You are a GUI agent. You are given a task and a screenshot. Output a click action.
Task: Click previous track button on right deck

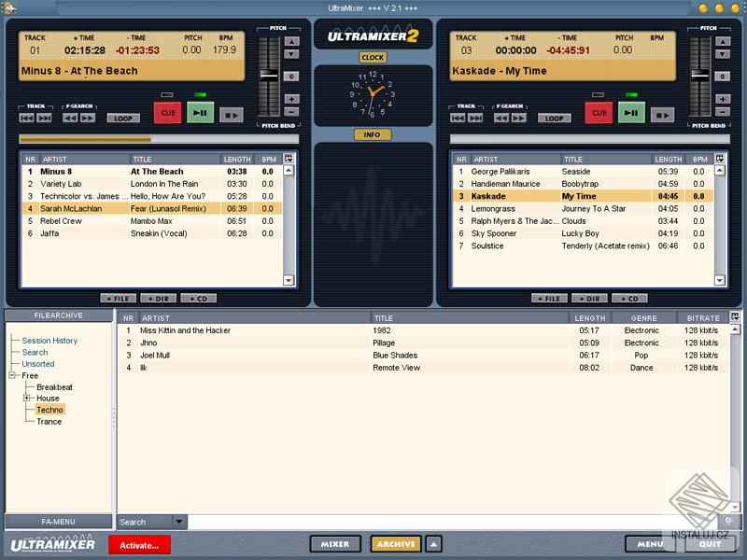pos(458,118)
